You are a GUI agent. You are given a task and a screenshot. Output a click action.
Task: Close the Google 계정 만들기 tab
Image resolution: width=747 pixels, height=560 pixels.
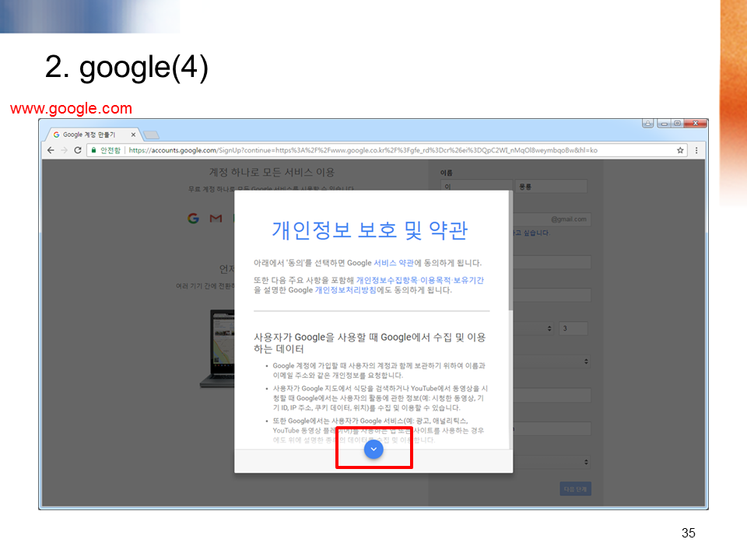click(x=133, y=135)
